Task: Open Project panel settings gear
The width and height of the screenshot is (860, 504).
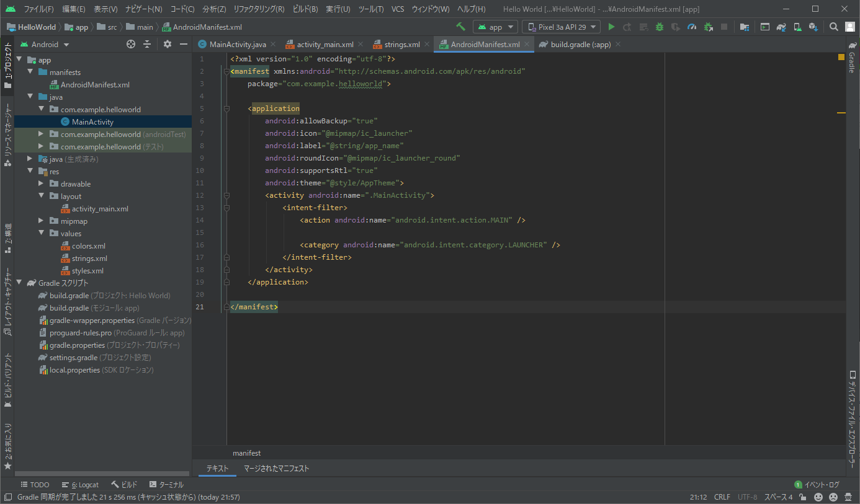Action: pyautogui.click(x=167, y=44)
